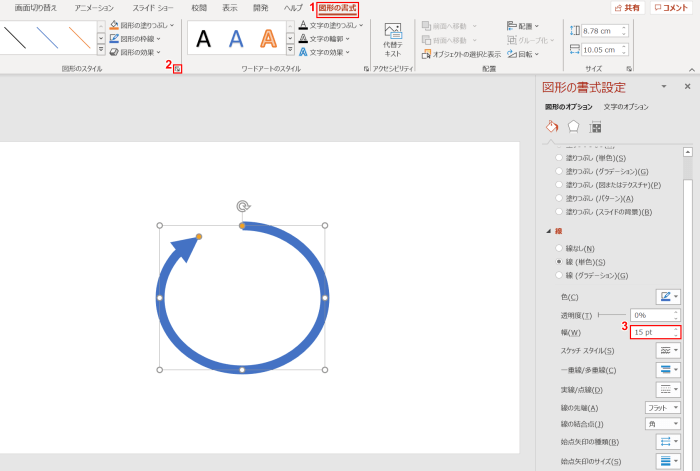Open line 色 color picker

click(668, 296)
